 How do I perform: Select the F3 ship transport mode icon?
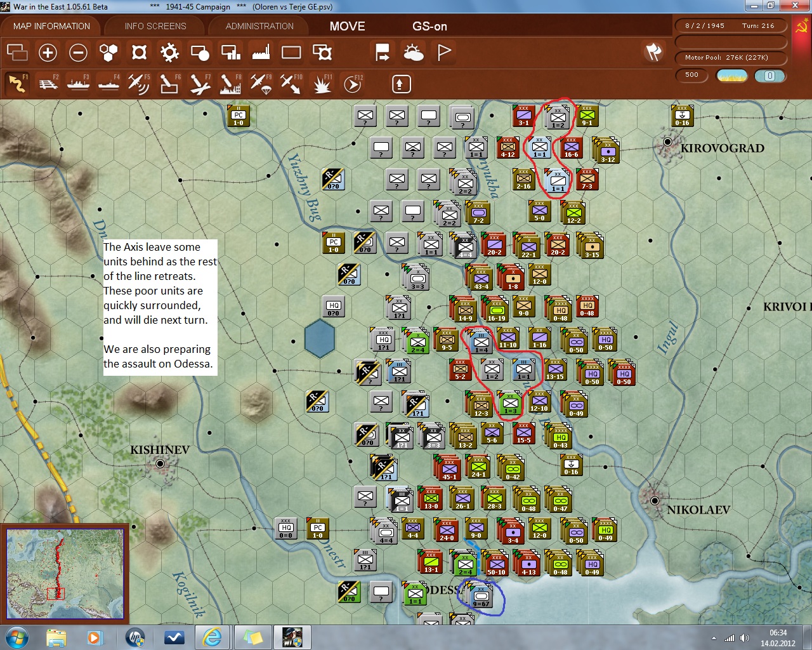tap(78, 83)
